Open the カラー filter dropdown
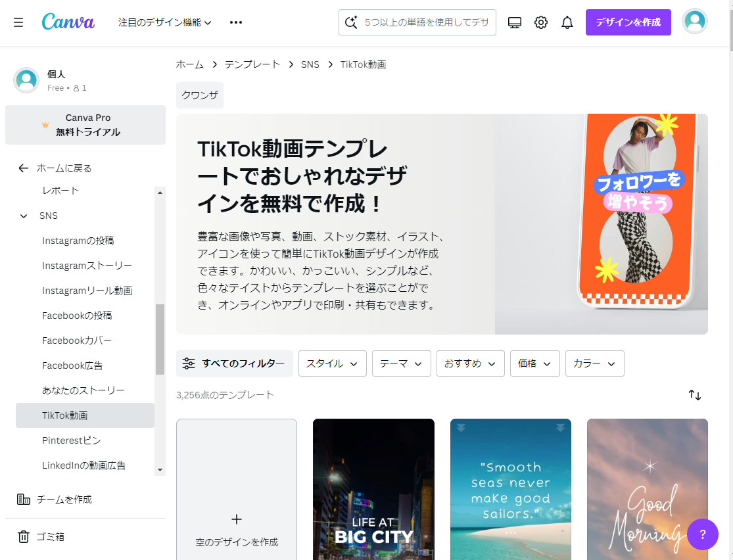Image resolution: width=733 pixels, height=560 pixels. click(x=595, y=363)
